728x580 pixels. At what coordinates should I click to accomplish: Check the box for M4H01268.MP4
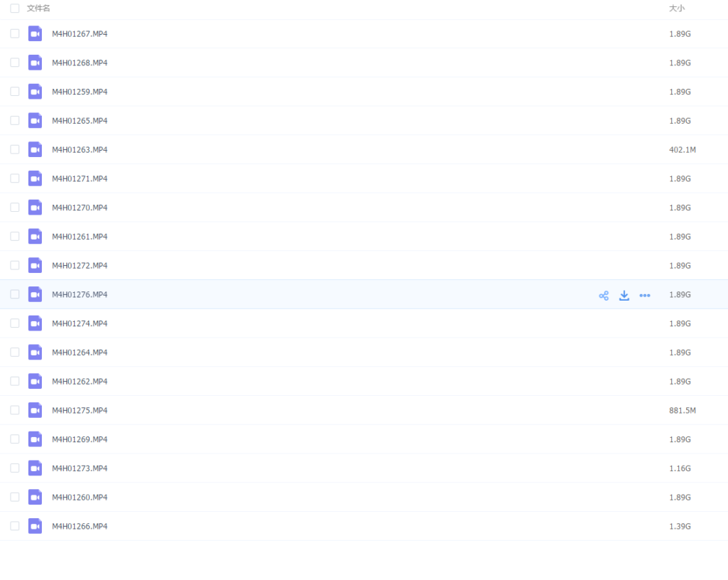pyautogui.click(x=15, y=63)
